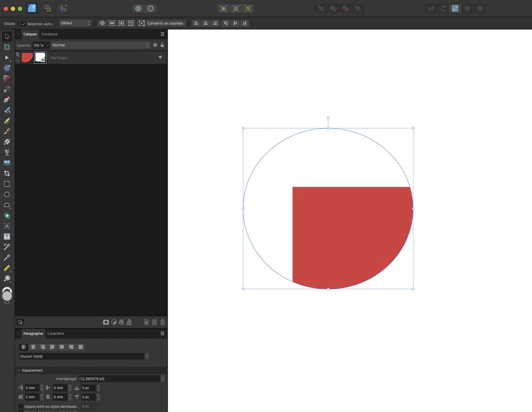Select the Node tool
The height and width of the screenshot is (412, 532).
pyautogui.click(x=7, y=58)
